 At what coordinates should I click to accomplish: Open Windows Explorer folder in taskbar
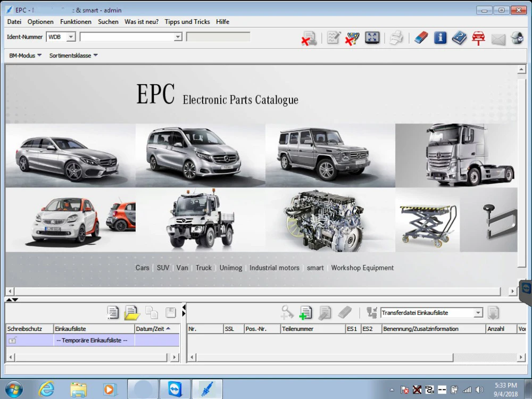(x=78, y=389)
